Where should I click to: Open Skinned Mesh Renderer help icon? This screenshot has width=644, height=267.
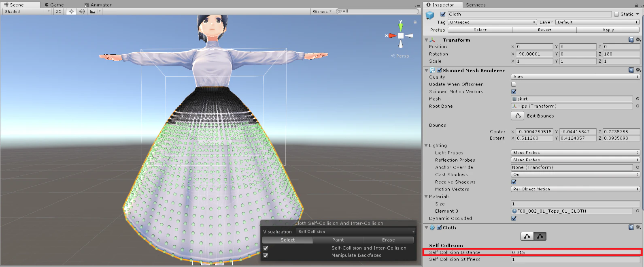[x=631, y=70]
